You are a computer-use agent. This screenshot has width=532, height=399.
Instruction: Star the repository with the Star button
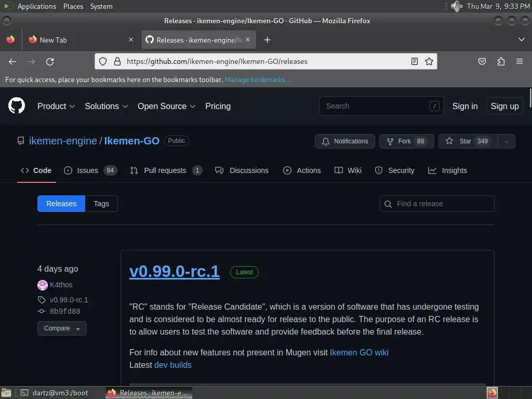468,141
